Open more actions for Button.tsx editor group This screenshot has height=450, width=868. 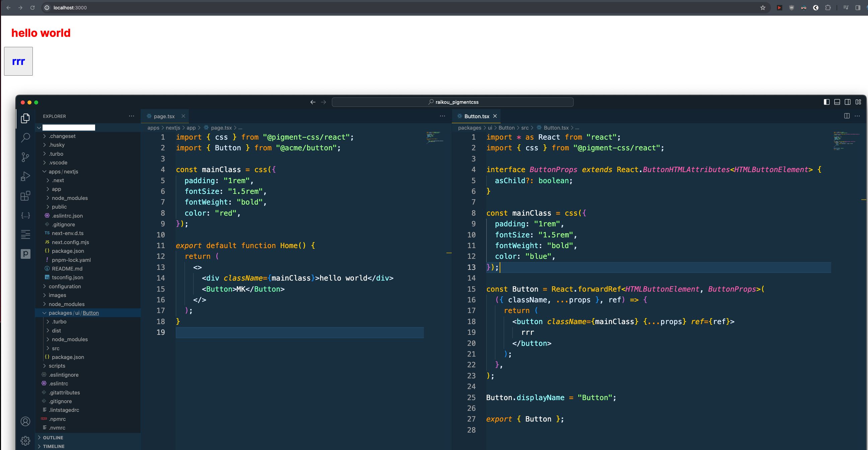[858, 116]
